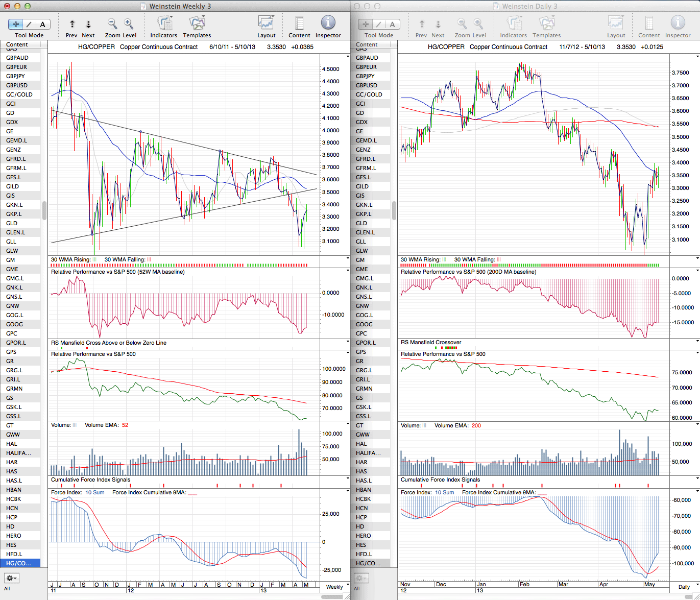The image size is (700, 600).
Task: Click the Daily period label
Action: click(684, 587)
